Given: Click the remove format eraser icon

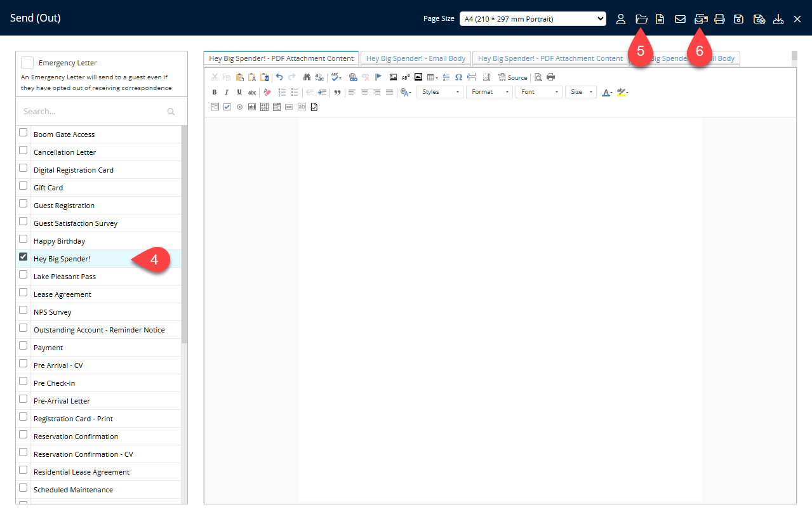Looking at the screenshot, I should [x=267, y=92].
